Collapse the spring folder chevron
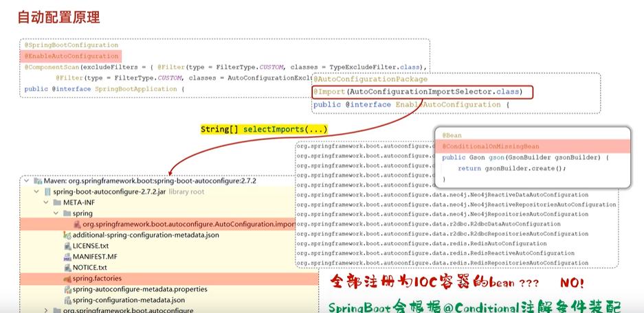This screenshot has width=644, height=313. coord(56,213)
